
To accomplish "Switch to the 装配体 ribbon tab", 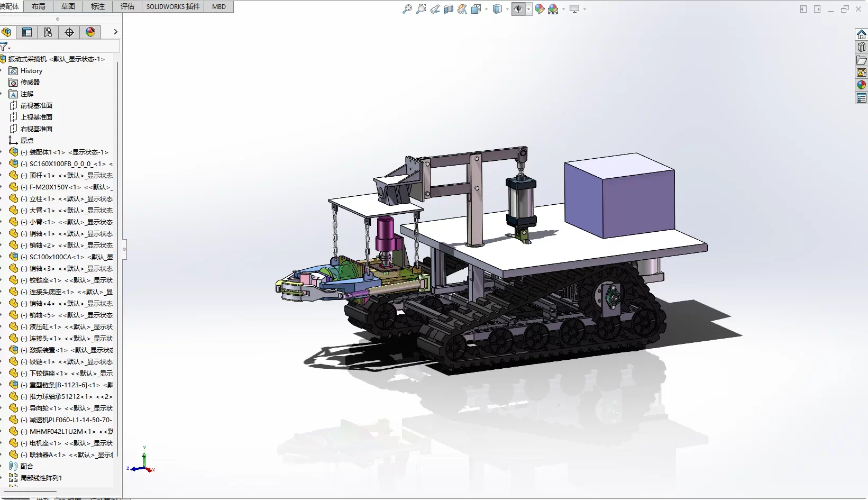I will [10, 6].
